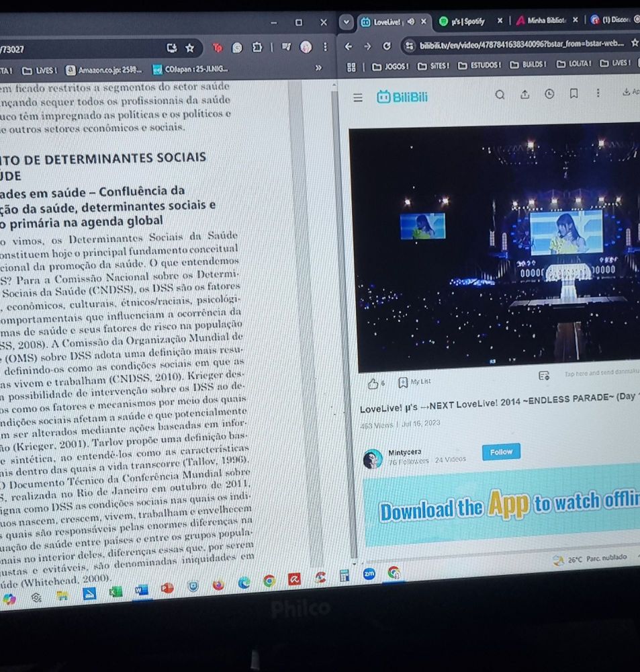The width and height of the screenshot is (640, 672).
Task: Like the video with thumbs-up icon
Action: point(373,384)
